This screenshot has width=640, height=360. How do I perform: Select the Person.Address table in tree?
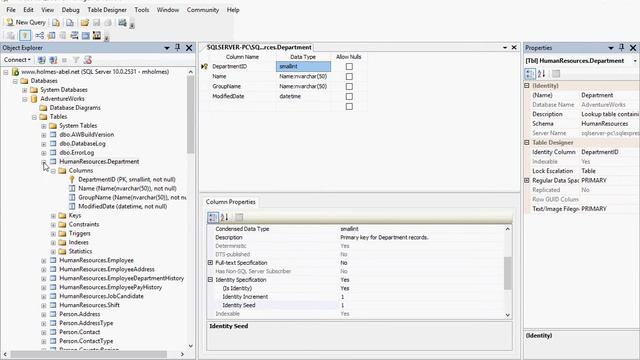[80, 314]
